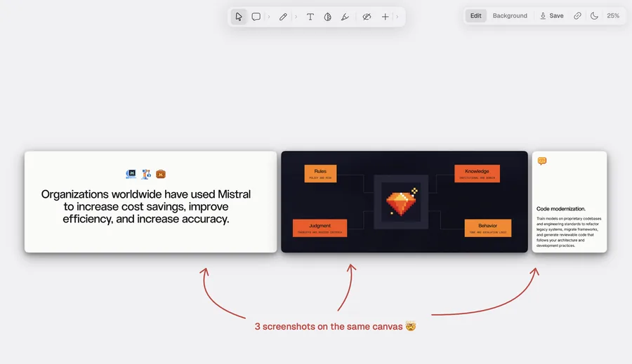Viewport: 632px width, 364px height.
Task: Select the Code modernization screenshot
Action: [570, 202]
